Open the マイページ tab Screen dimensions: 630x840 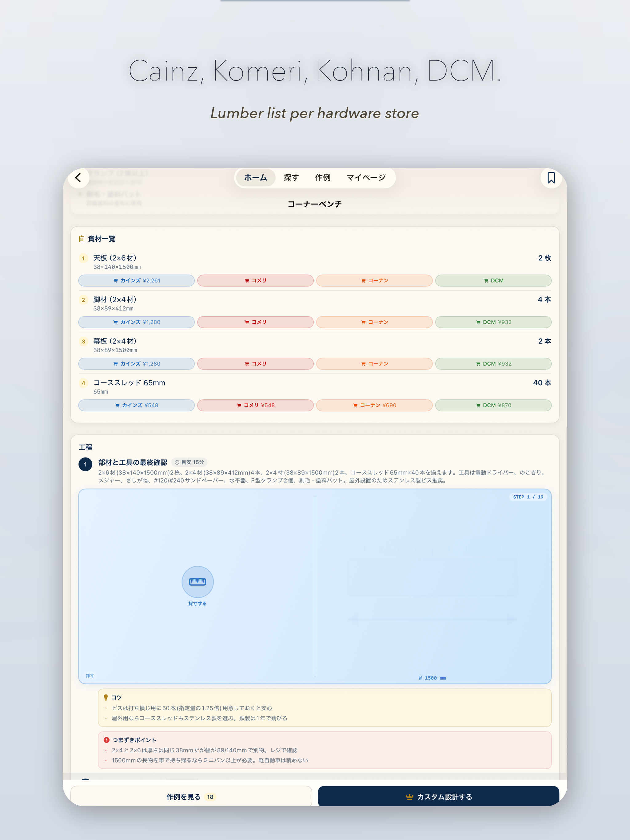pos(366,178)
